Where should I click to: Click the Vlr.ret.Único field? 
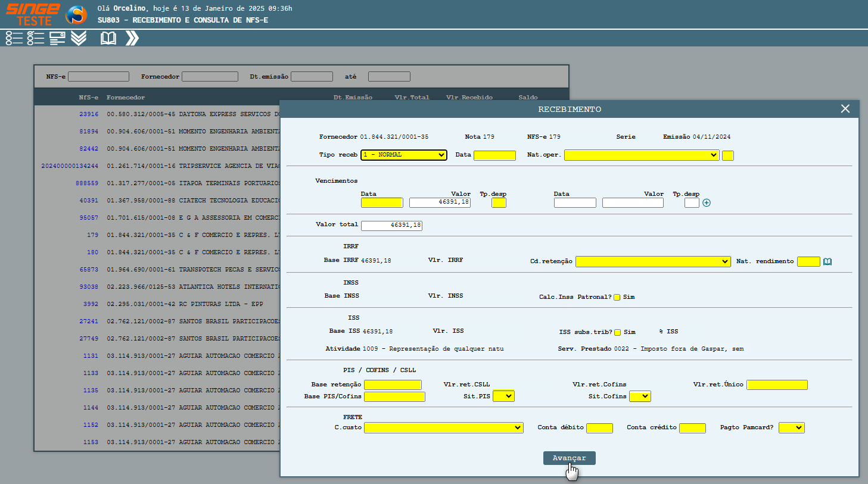tap(777, 385)
